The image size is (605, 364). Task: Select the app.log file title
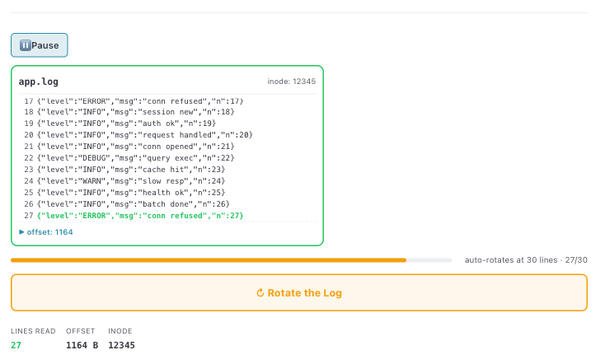pos(39,82)
